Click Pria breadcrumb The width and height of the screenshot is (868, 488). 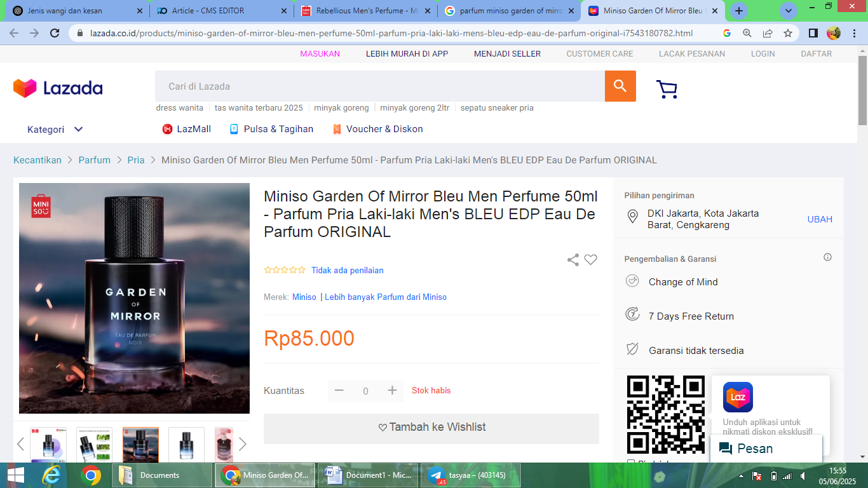pyautogui.click(x=136, y=160)
